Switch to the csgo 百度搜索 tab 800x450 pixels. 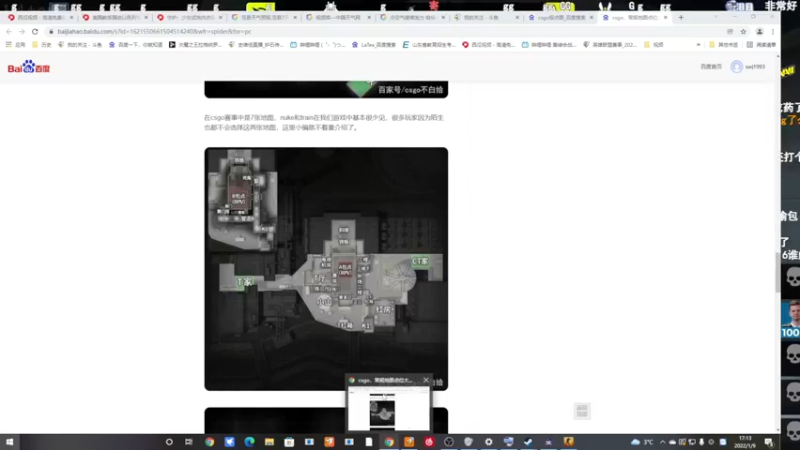pyautogui.click(x=560, y=17)
